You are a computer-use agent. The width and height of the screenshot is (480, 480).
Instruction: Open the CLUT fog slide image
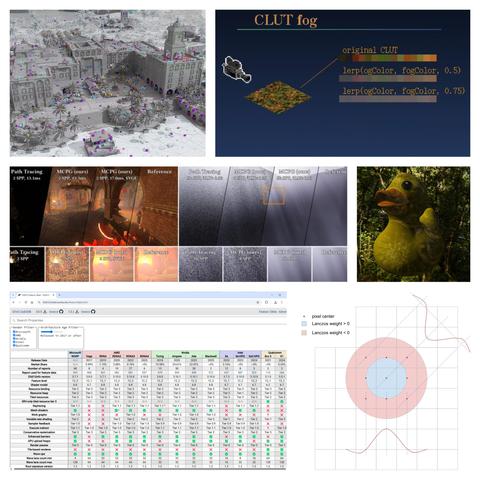pyautogui.click(x=343, y=83)
